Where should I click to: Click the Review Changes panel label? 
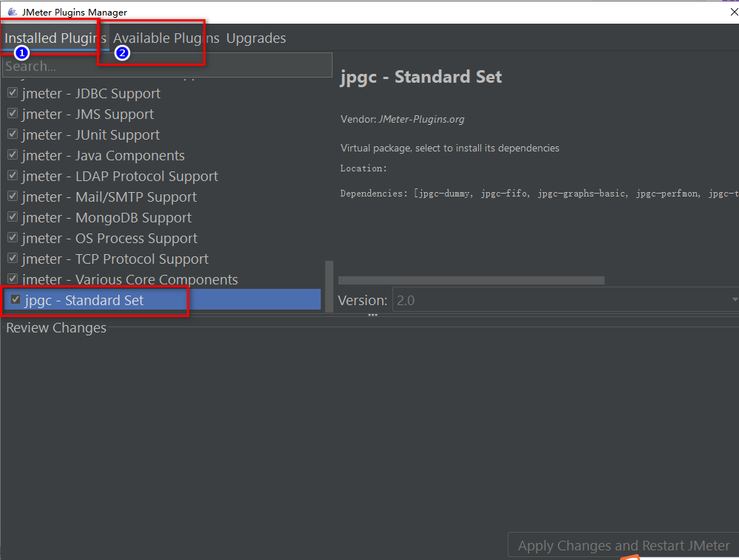[56, 328]
